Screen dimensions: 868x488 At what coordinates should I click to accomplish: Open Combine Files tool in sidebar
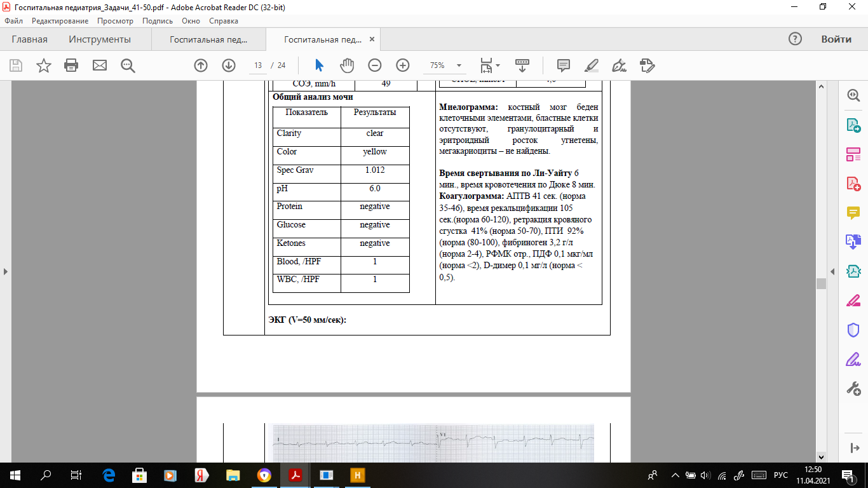tap(853, 242)
